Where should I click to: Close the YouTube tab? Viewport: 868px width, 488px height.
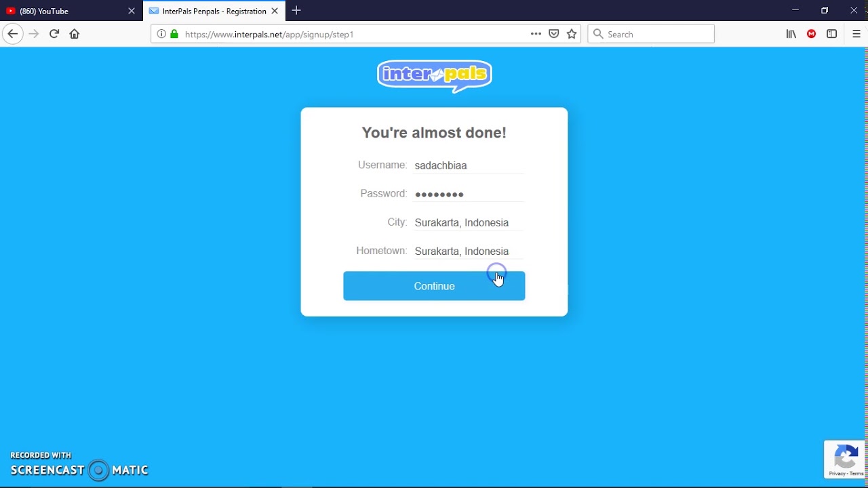tap(132, 11)
